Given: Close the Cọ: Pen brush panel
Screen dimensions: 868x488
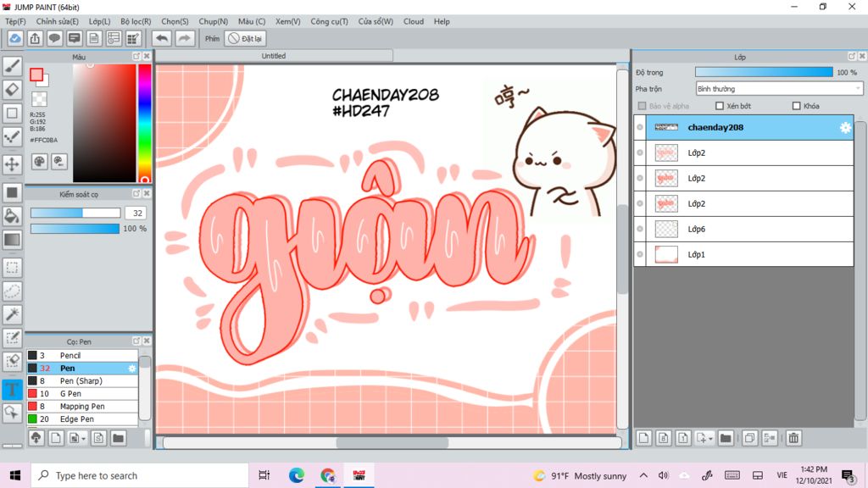Looking at the screenshot, I should coord(147,341).
